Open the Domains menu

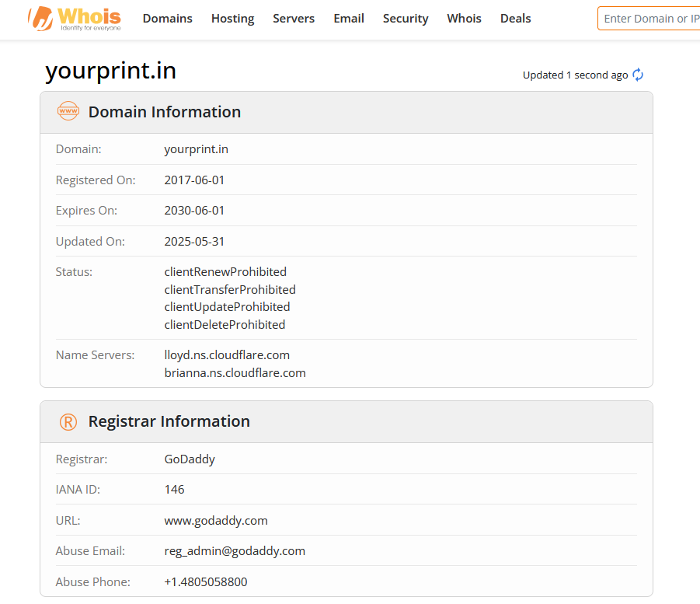pos(167,19)
